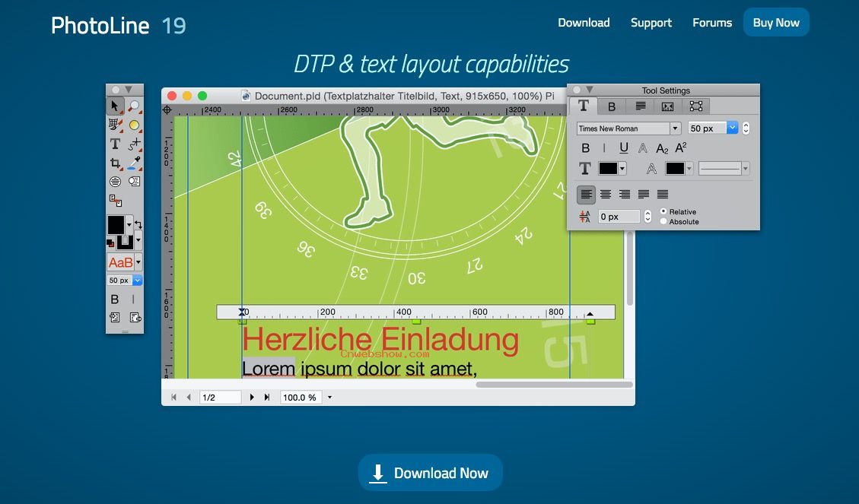The height and width of the screenshot is (504, 859).
Task: Select the magnifier zoom tool
Action: (134, 106)
